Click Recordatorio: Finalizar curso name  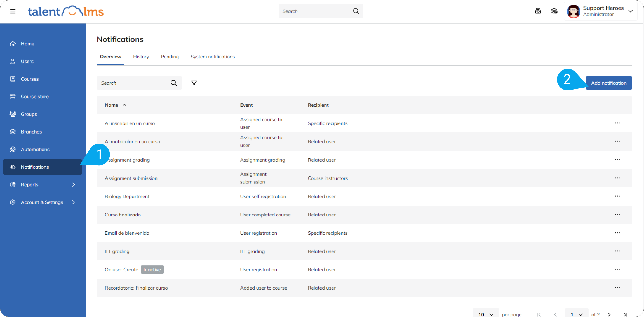click(x=136, y=288)
